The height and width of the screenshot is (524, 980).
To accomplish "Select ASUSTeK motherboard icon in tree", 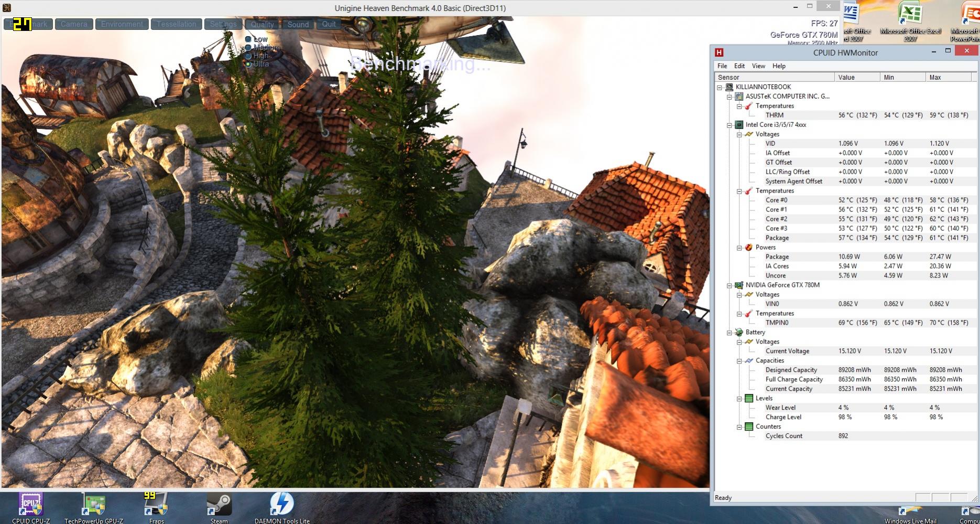I will pyautogui.click(x=739, y=97).
